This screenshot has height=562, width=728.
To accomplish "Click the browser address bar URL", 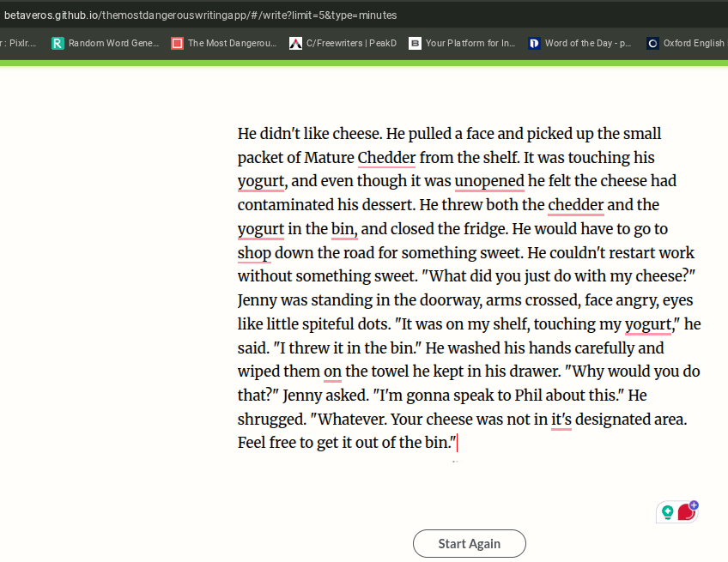I will (201, 15).
